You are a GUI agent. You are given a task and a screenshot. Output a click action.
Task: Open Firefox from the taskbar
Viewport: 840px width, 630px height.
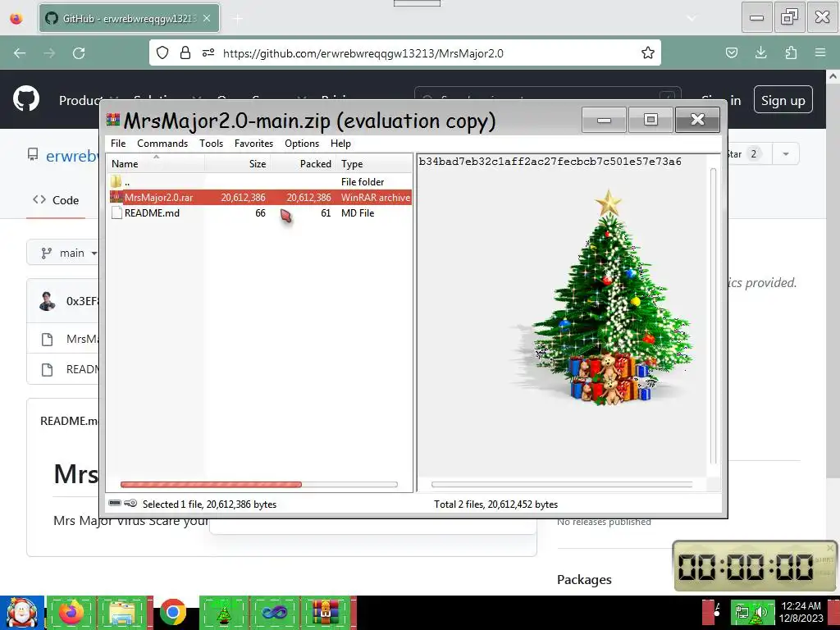(72, 613)
